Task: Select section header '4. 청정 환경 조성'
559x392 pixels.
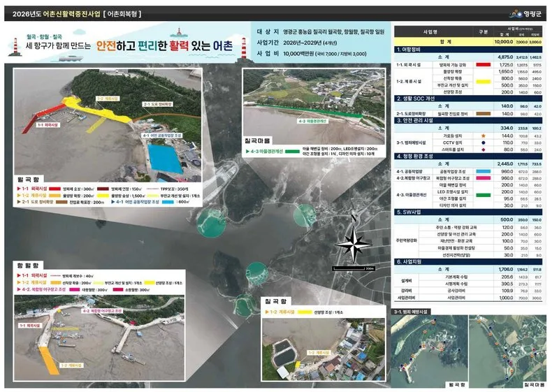Action: pyautogui.click(x=468, y=156)
